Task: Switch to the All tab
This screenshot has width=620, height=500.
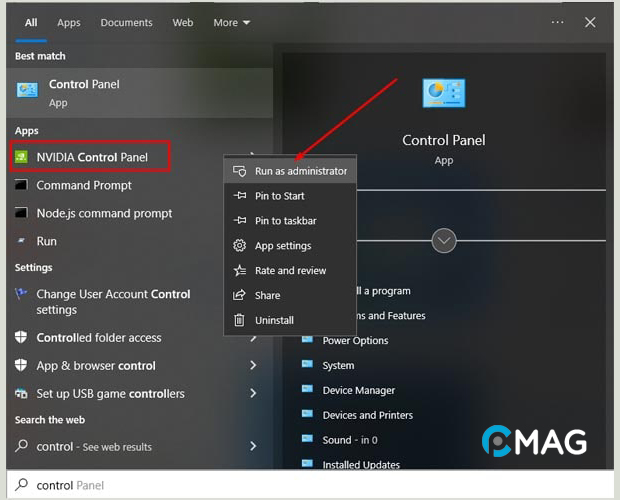Action: tap(31, 23)
